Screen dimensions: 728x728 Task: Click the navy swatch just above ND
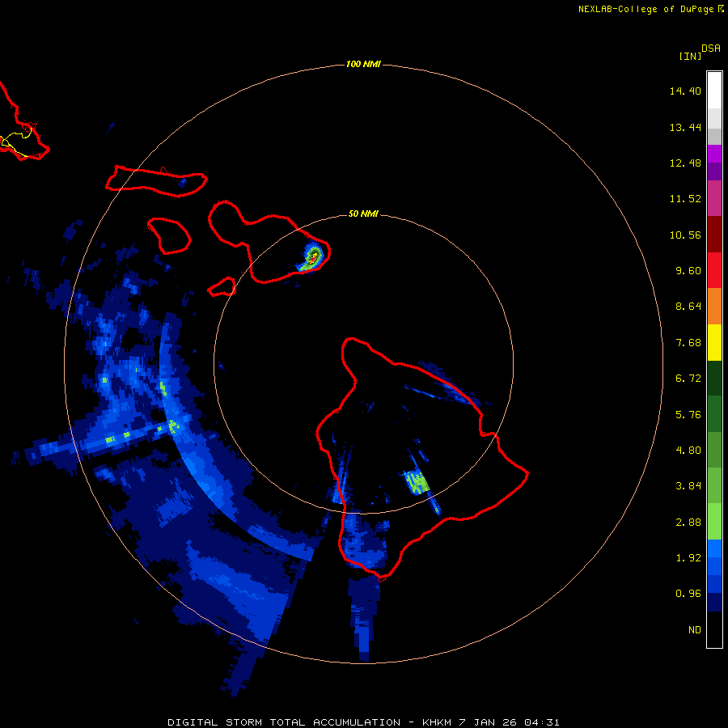[x=714, y=602]
